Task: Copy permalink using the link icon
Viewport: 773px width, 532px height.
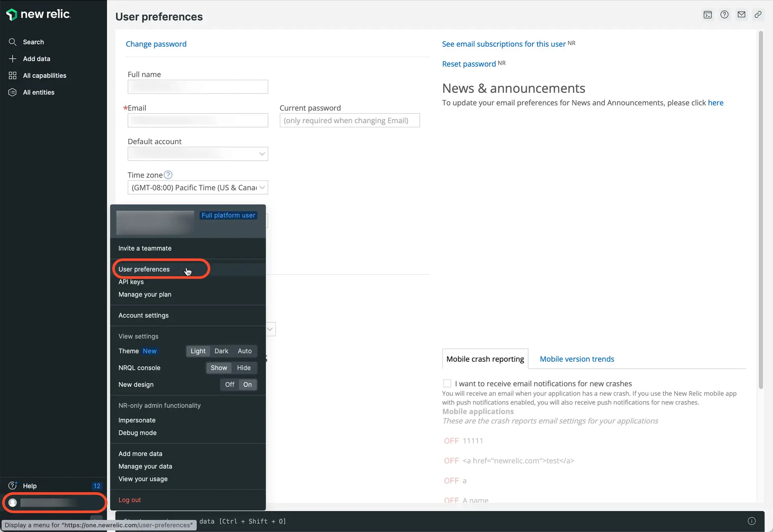Action: [x=758, y=15]
